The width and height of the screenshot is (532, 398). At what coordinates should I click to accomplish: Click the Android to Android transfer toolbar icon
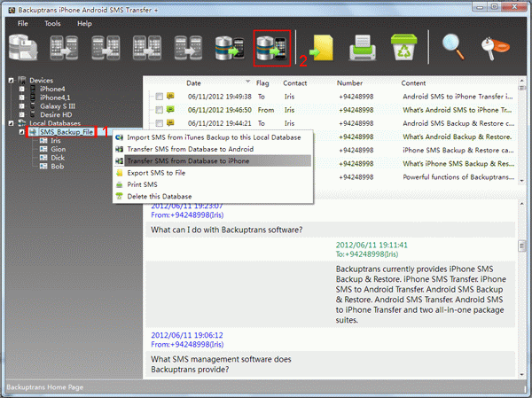coord(188,48)
